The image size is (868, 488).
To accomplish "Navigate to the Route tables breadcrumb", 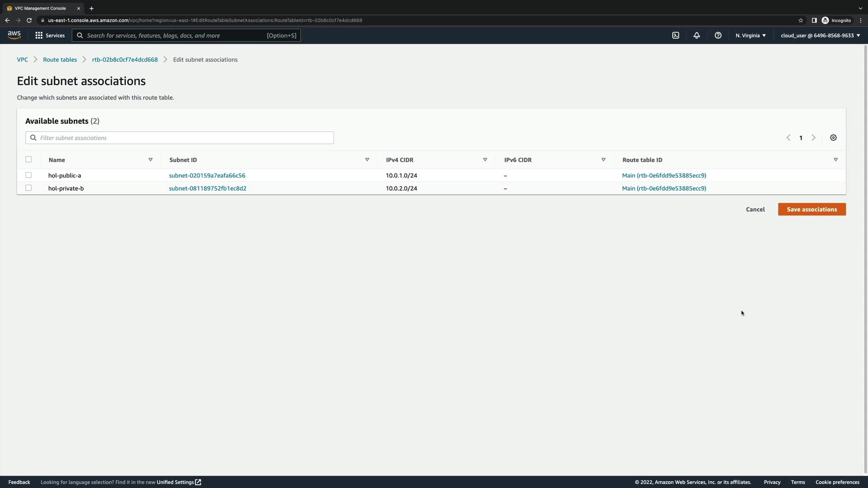I will coord(60,60).
